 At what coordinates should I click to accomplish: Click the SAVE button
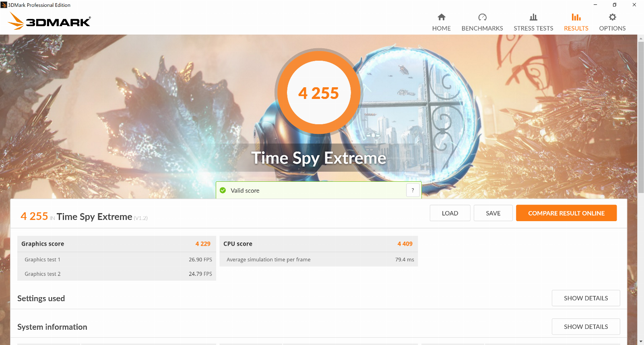point(493,213)
